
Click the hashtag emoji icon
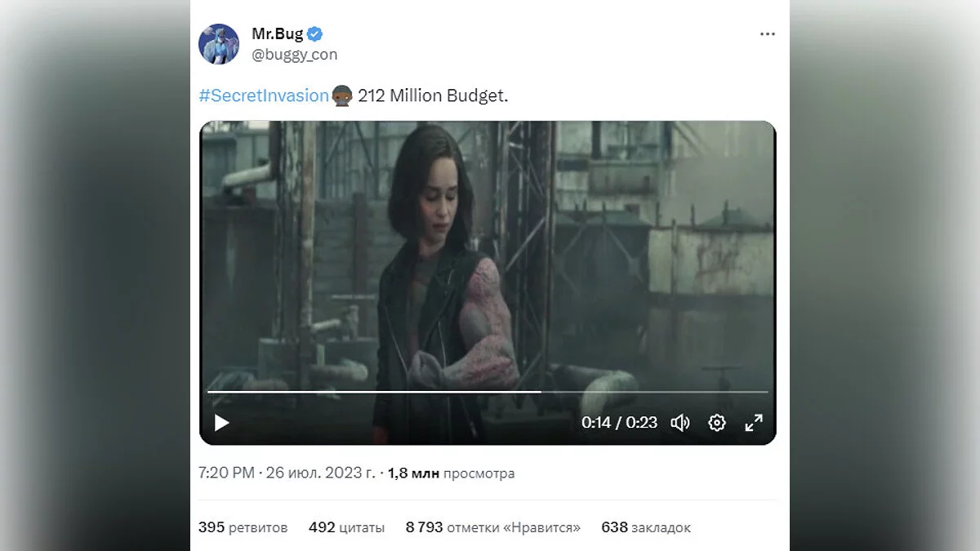click(x=342, y=96)
